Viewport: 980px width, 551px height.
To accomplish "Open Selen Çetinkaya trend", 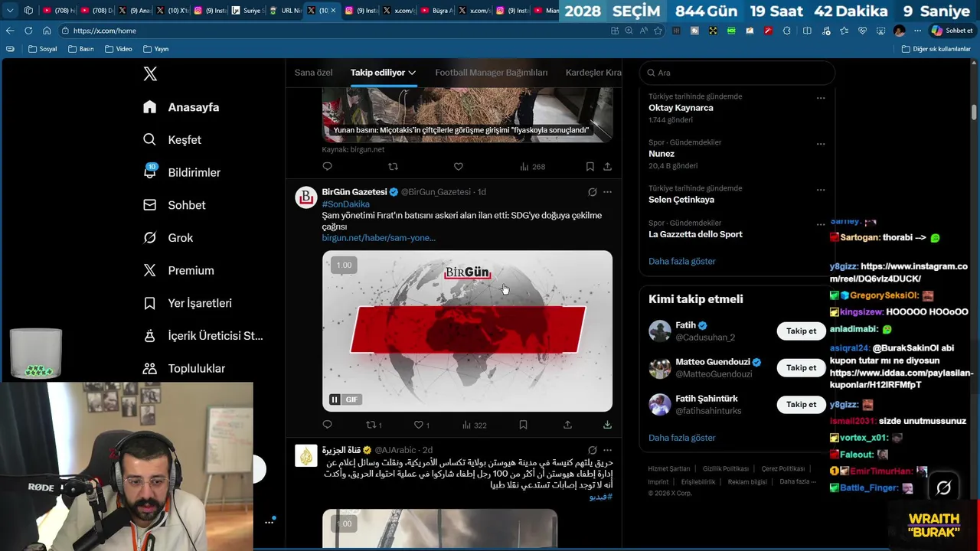I will click(x=681, y=200).
